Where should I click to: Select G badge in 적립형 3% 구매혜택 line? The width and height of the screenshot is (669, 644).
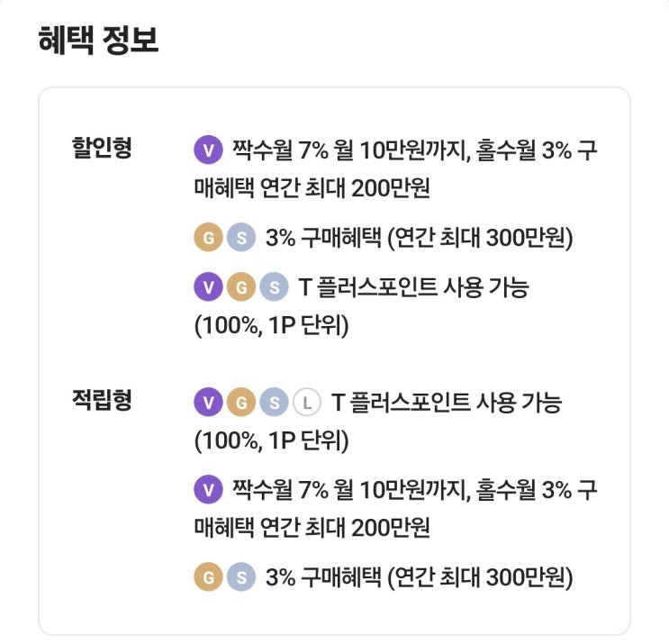tap(208, 577)
